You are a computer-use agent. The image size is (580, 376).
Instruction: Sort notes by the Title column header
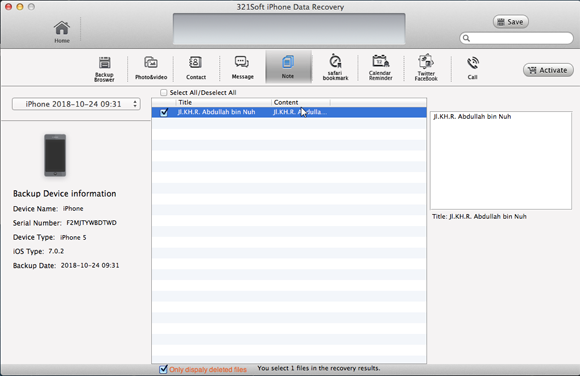(x=223, y=103)
